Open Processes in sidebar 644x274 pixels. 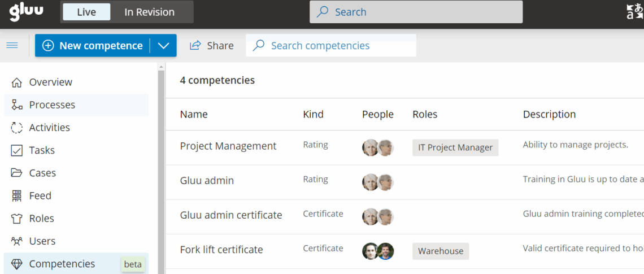click(x=52, y=105)
